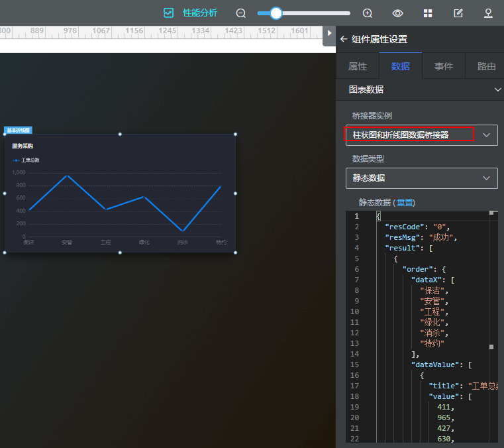Click the 重置 link

coord(405,203)
